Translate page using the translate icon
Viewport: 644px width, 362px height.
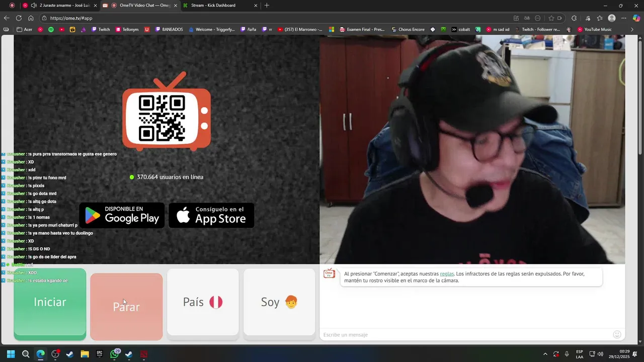[x=527, y=18]
